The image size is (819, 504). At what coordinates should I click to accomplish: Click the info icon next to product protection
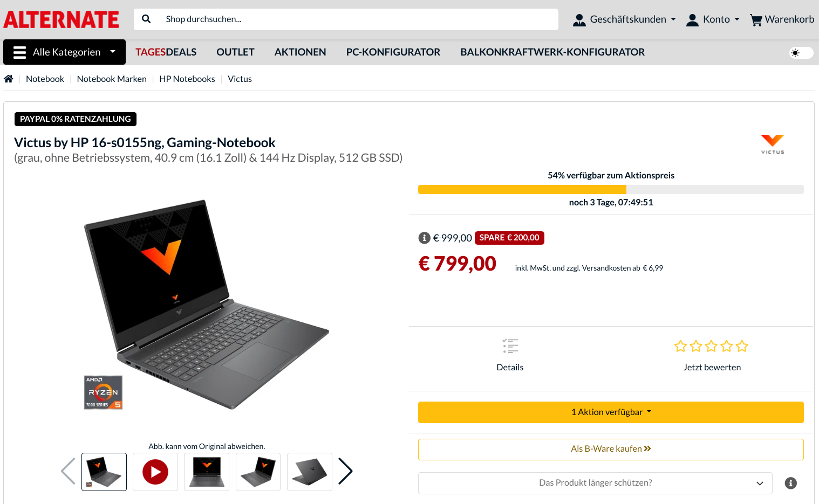(791, 483)
